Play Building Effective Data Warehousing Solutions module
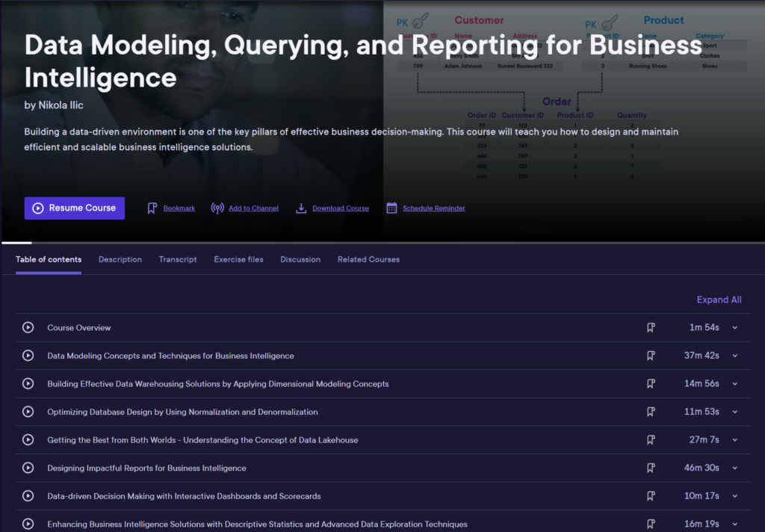Image resolution: width=765 pixels, height=532 pixels. tap(28, 383)
